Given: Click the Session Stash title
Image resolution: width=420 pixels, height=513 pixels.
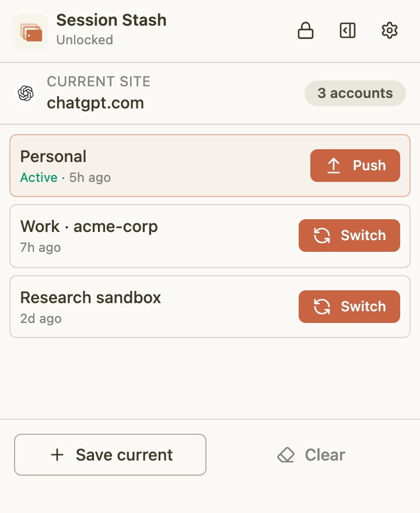Looking at the screenshot, I should (111, 20).
